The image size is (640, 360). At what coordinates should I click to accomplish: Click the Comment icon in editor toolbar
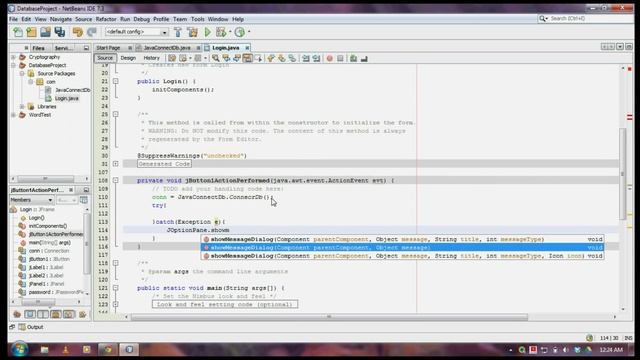353,58
